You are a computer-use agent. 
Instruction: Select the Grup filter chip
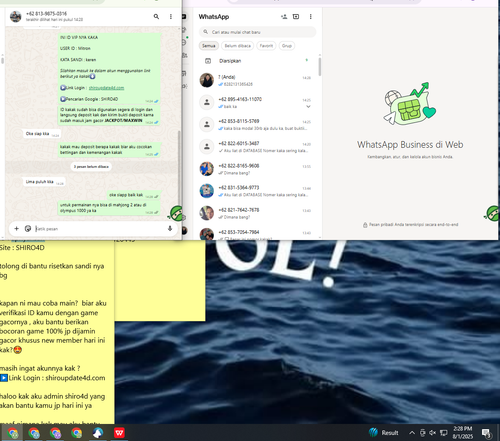[287, 46]
